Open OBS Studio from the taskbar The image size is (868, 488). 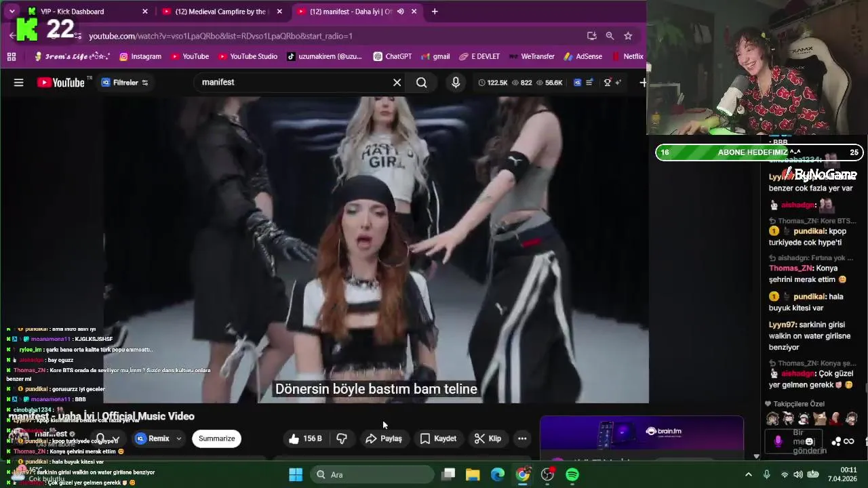pos(547,474)
